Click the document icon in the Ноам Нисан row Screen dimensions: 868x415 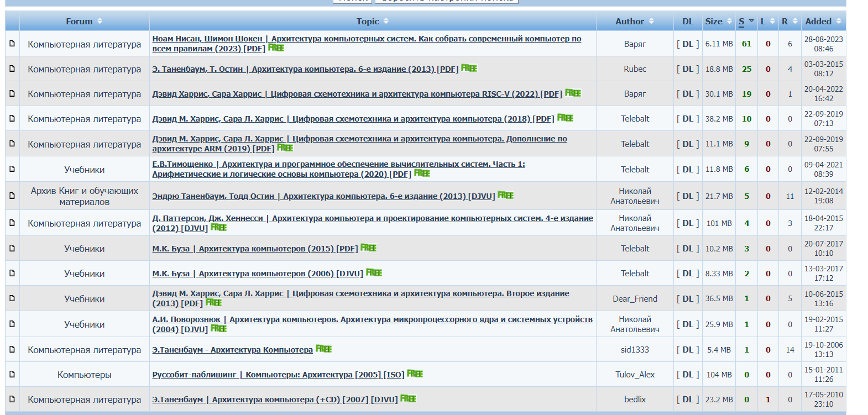12,43
